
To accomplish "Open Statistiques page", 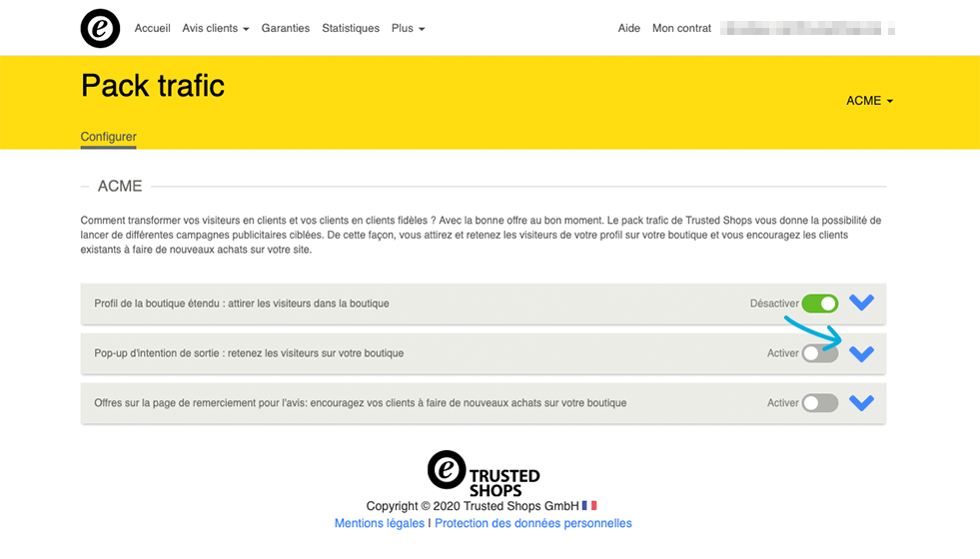I will pyautogui.click(x=351, y=28).
